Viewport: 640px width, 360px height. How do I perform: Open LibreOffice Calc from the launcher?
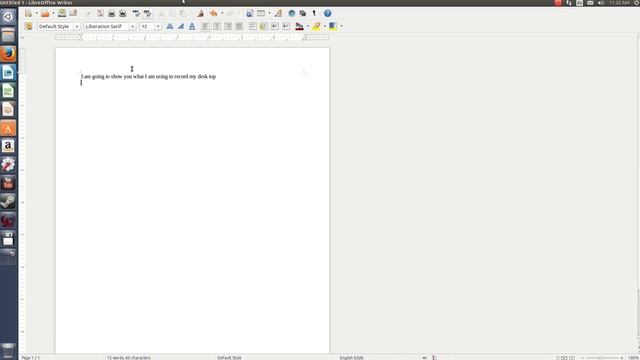coord(8,91)
